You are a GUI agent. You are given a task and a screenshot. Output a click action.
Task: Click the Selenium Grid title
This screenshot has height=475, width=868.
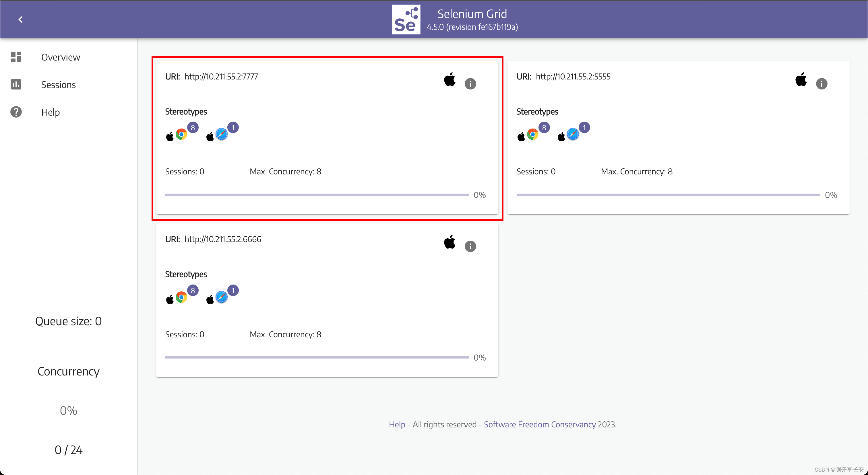click(x=472, y=14)
